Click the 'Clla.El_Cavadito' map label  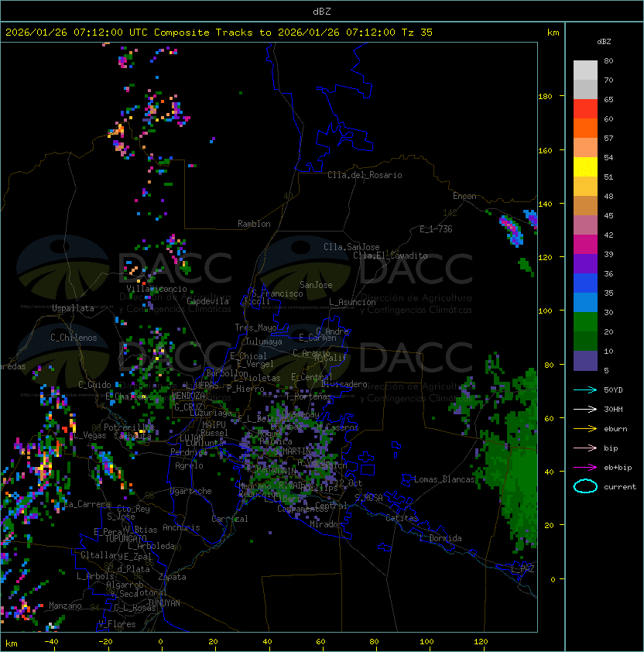[390, 256]
